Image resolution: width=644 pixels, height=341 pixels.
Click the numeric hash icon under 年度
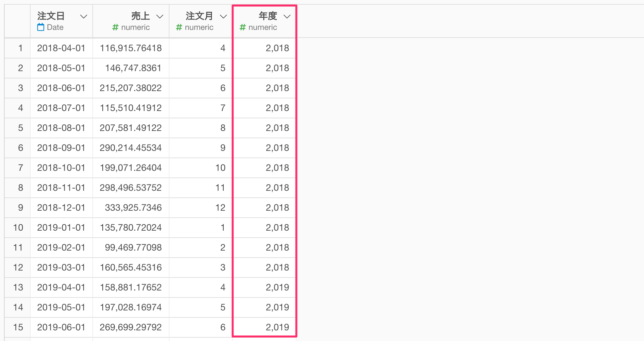pos(243,27)
